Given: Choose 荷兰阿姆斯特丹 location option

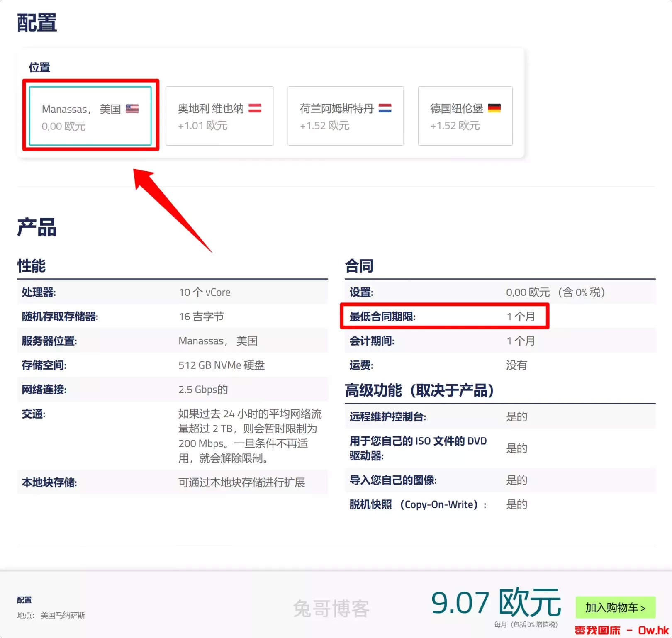Looking at the screenshot, I should (345, 116).
